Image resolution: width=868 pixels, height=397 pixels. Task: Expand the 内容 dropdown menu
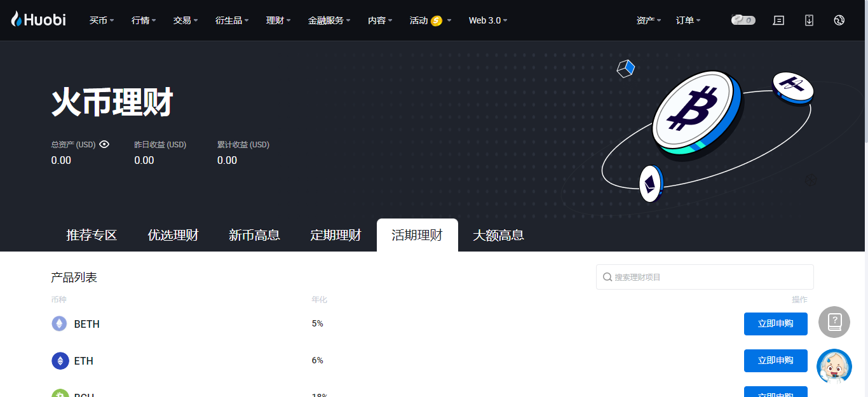tap(380, 20)
